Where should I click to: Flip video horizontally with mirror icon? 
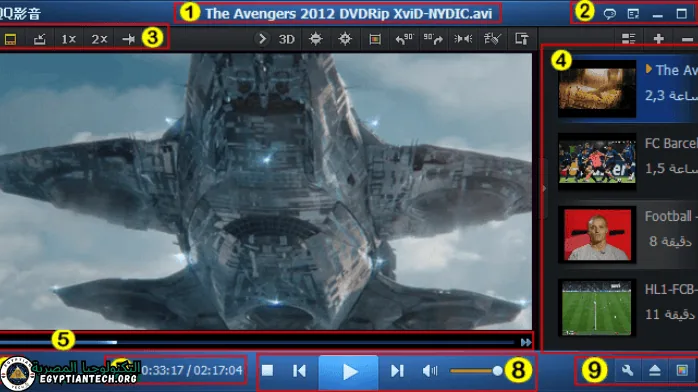pos(463,39)
